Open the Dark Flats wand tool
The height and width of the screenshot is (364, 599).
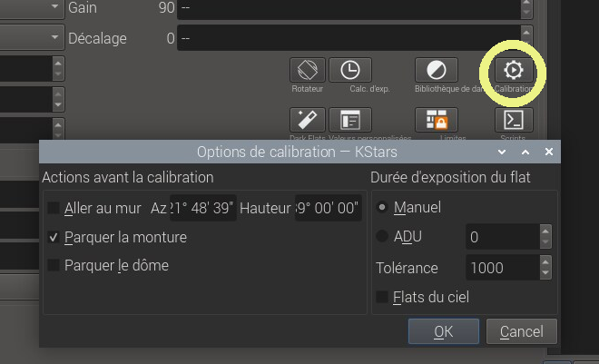coord(308,120)
